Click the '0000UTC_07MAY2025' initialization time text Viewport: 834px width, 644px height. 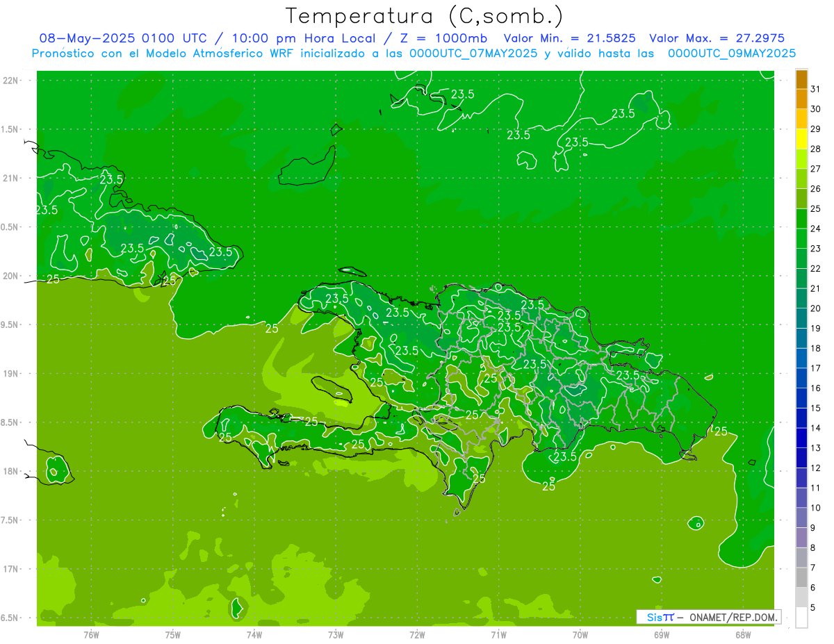473,53
